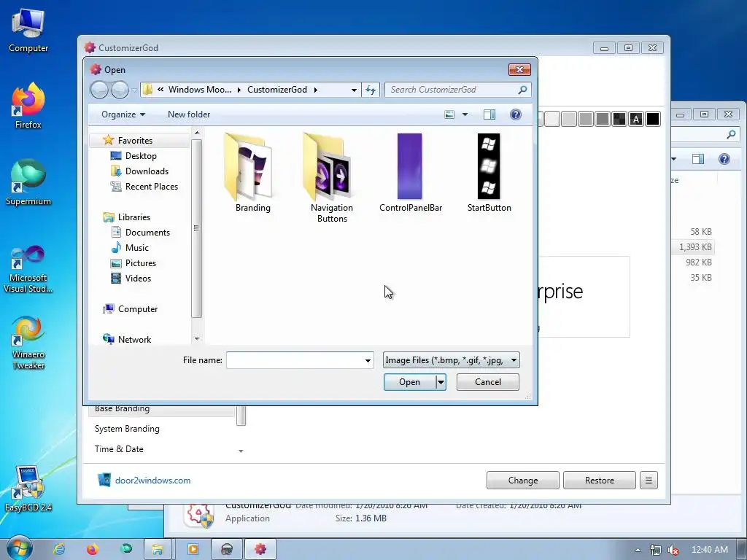
Task: Select the ControlPanelBar image file
Action: pyautogui.click(x=410, y=172)
